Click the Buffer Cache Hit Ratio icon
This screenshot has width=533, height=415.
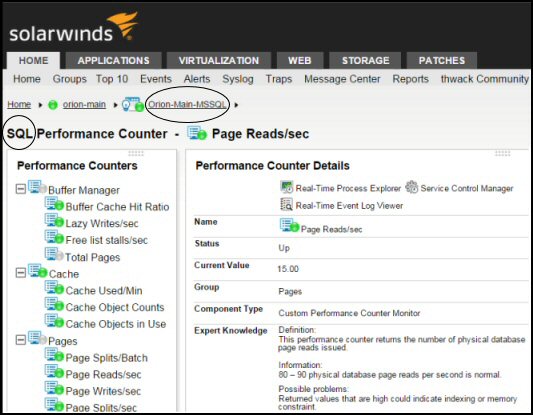click(54, 204)
